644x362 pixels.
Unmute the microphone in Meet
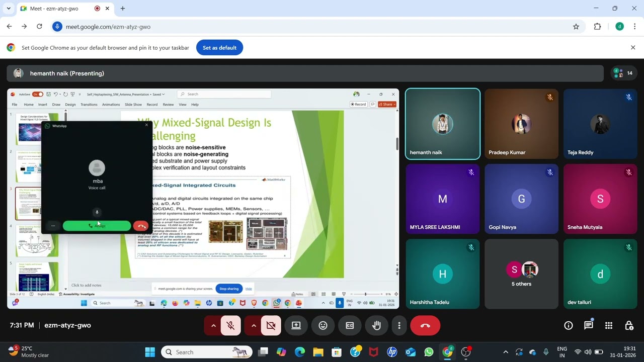[230, 325]
